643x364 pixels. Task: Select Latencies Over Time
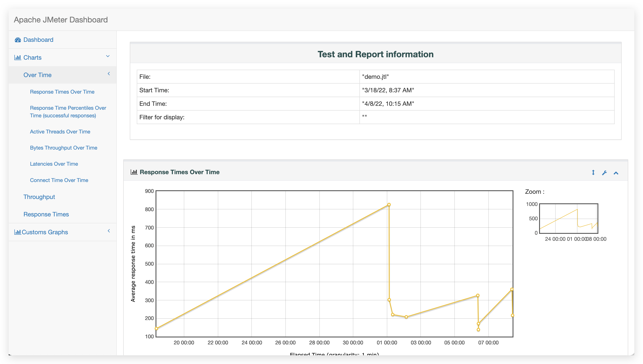pos(54,164)
